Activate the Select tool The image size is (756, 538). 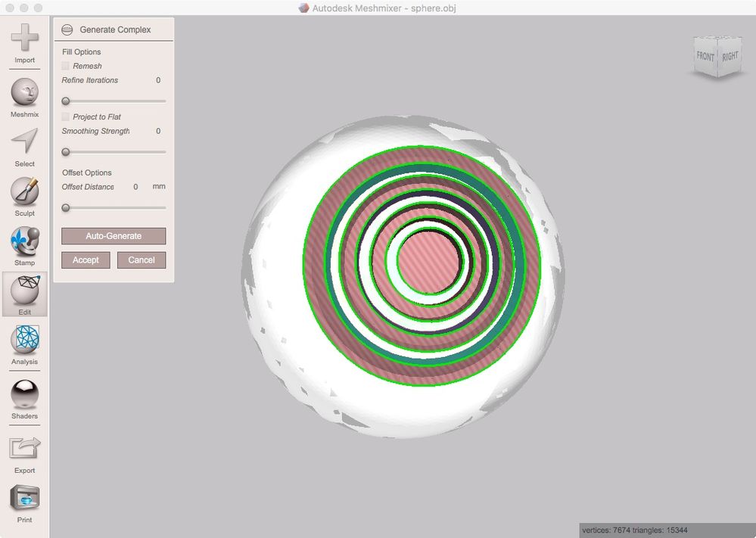click(x=24, y=148)
